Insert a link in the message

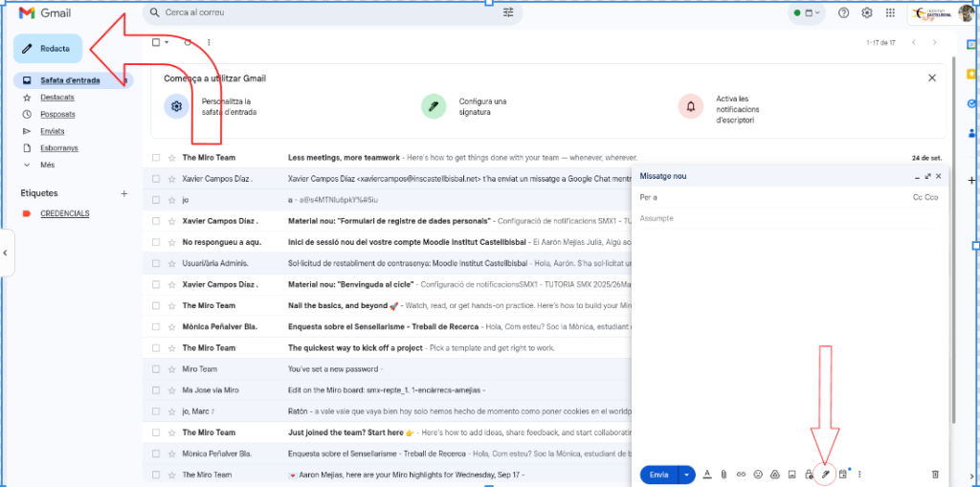coord(741,475)
